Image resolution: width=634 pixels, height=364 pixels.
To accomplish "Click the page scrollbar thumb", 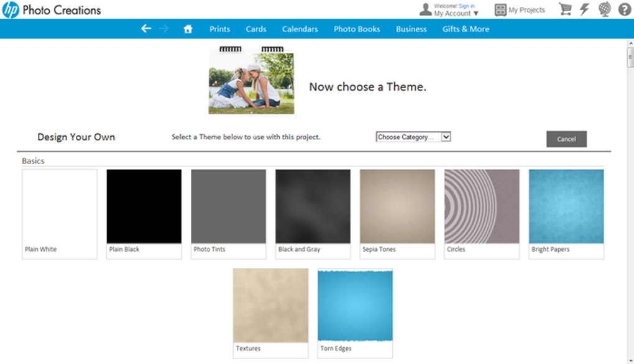I will pos(630,57).
